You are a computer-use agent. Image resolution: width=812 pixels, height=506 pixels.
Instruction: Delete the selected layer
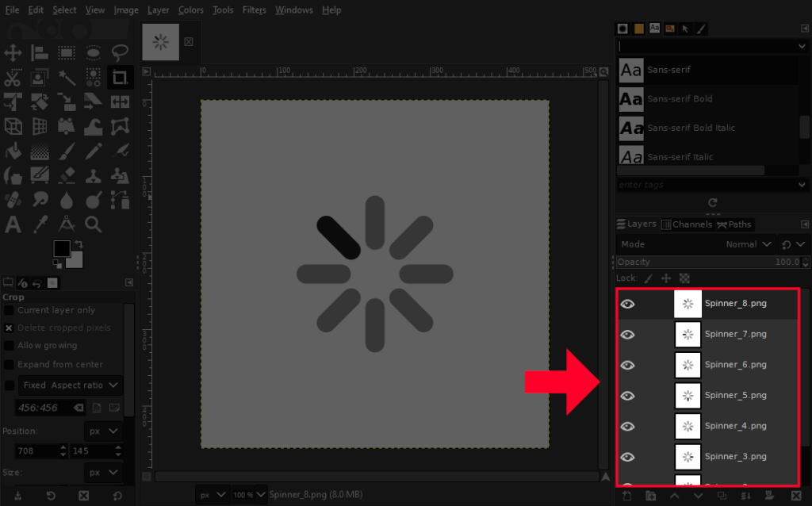(x=797, y=495)
